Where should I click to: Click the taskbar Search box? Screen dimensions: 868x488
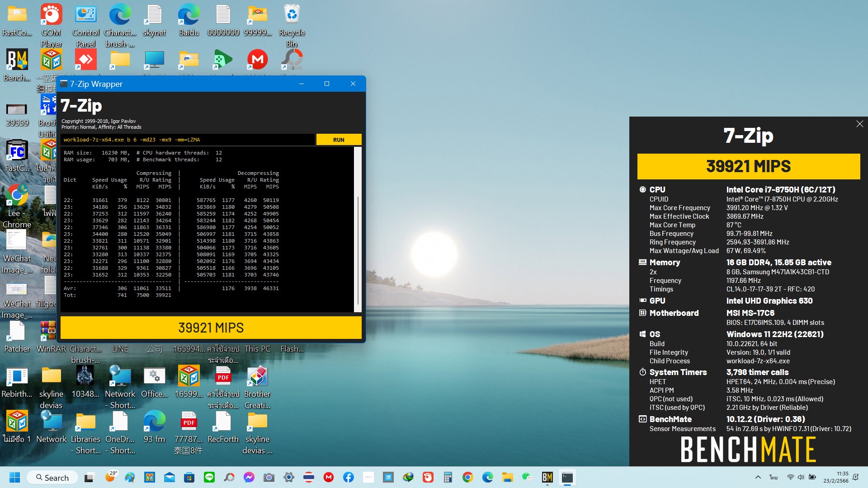52,477
